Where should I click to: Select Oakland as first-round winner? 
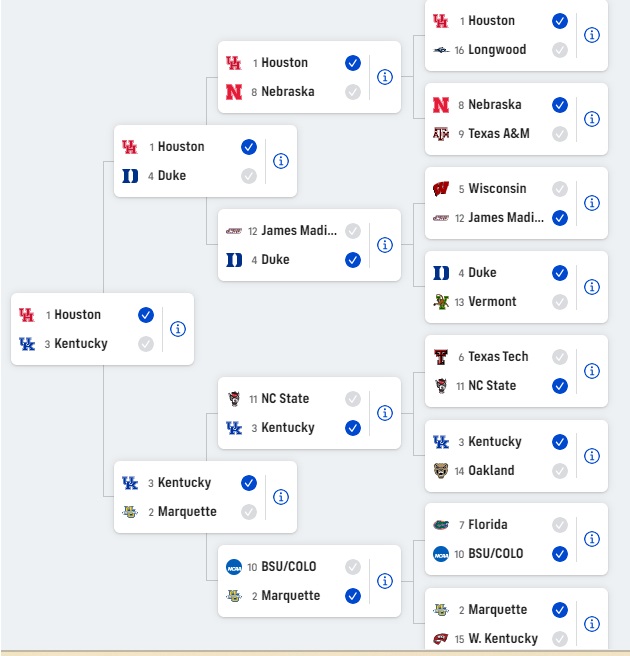coord(560,471)
